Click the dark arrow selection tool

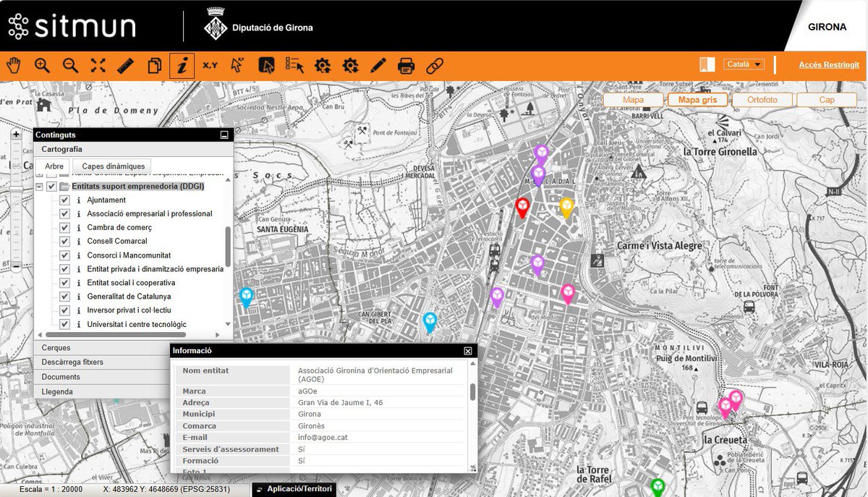point(266,66)
